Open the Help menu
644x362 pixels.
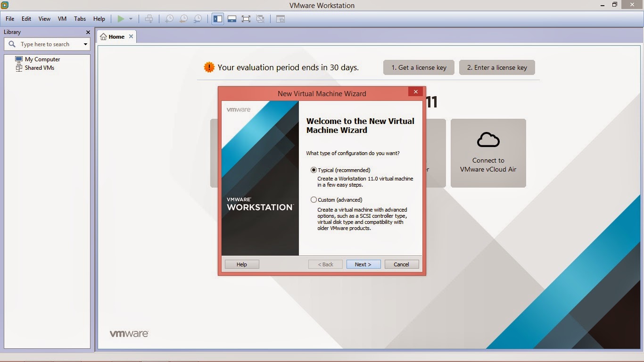[x=99, y=19]
